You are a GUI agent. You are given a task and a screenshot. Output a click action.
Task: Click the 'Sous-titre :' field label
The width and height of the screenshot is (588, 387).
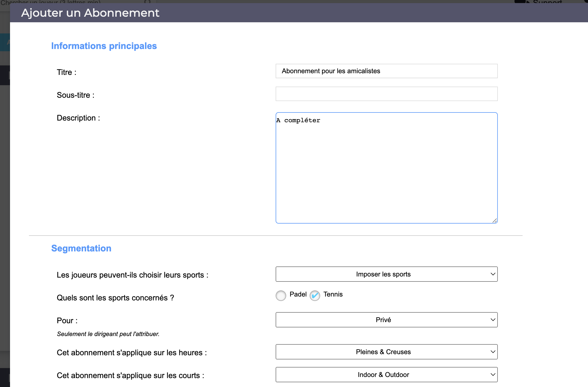click(x=75, y=95)
